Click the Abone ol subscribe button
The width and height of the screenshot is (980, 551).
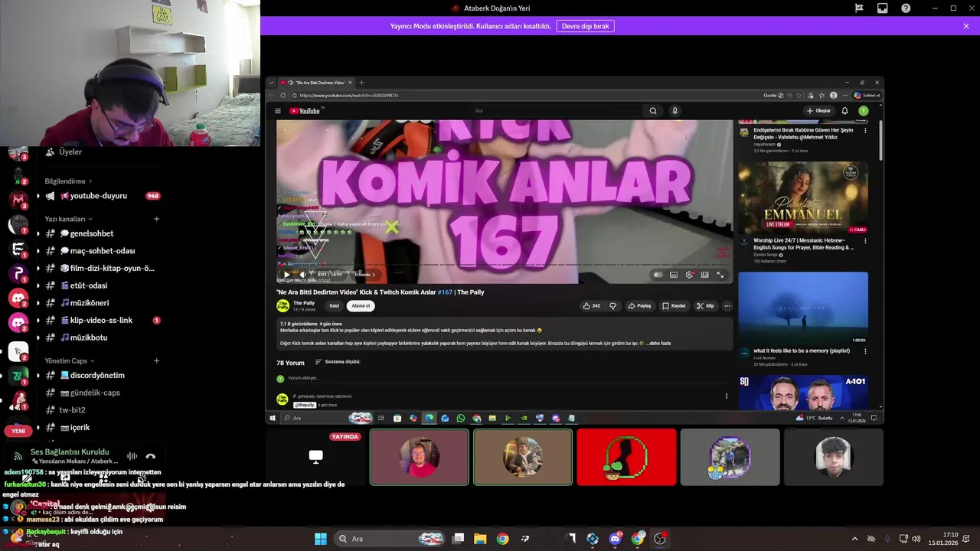pos(361,306)
